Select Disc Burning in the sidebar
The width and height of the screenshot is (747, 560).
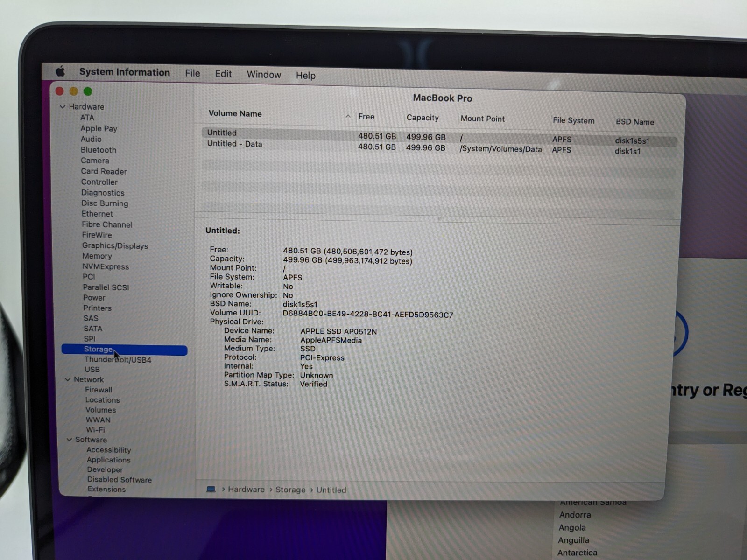click(105, 203)
